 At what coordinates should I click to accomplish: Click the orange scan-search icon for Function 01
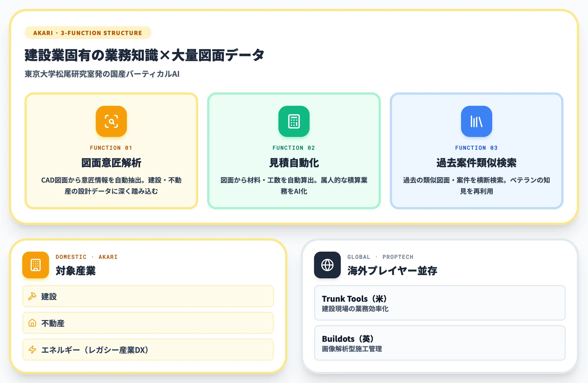click(x=111, y=121)
